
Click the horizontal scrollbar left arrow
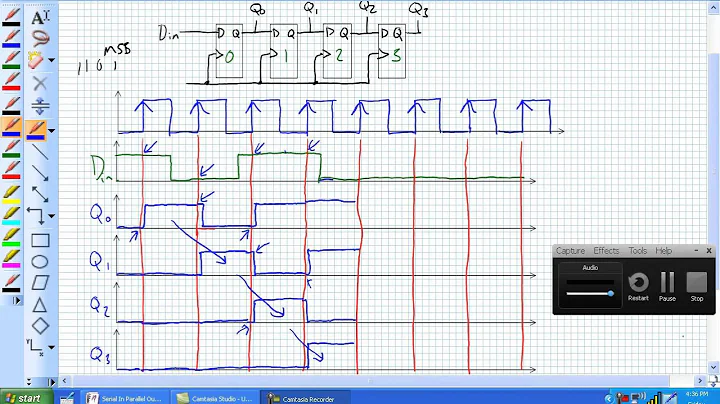(64, 381)
